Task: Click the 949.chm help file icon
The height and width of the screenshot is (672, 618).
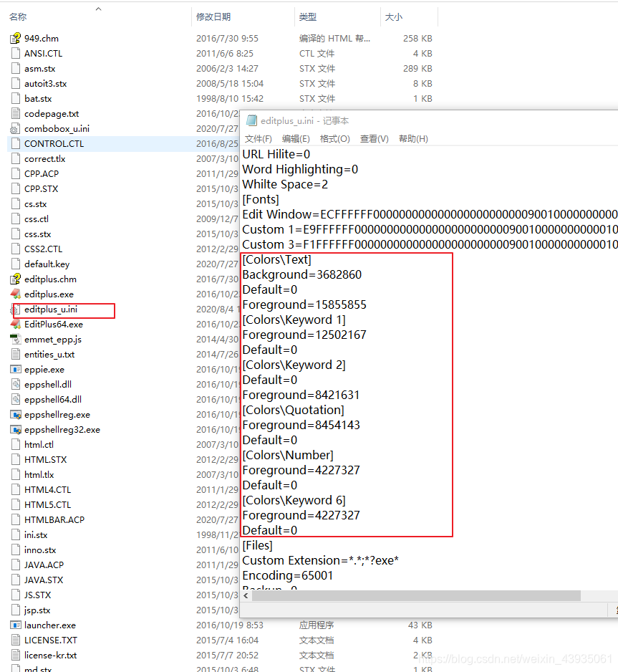Action: tap(16, 38)
